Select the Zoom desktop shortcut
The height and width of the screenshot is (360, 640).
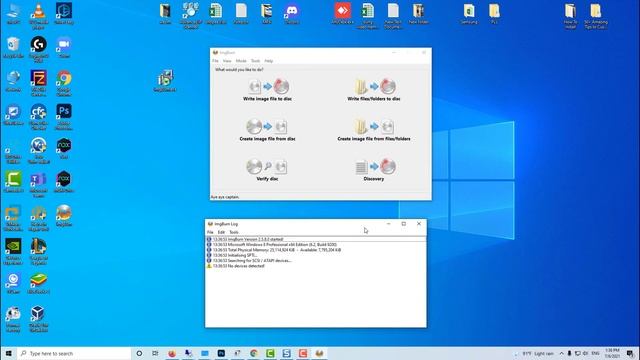[64, 47]
